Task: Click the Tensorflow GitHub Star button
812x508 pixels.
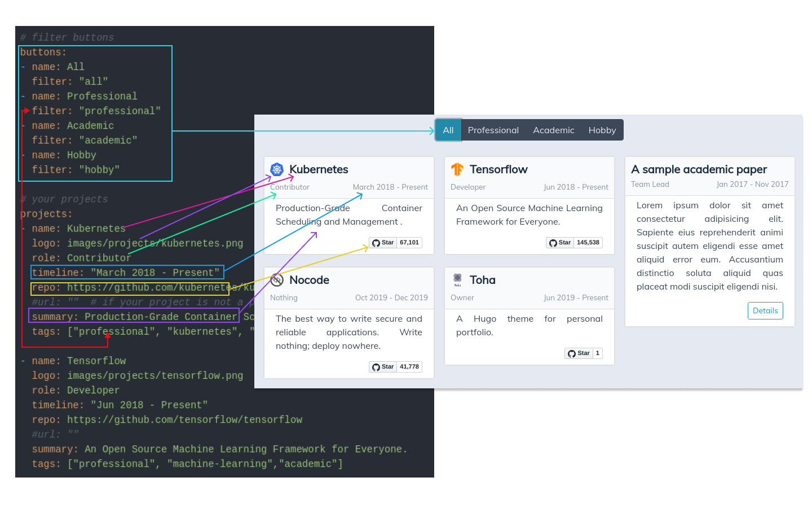Action: [x=561, y=243]
